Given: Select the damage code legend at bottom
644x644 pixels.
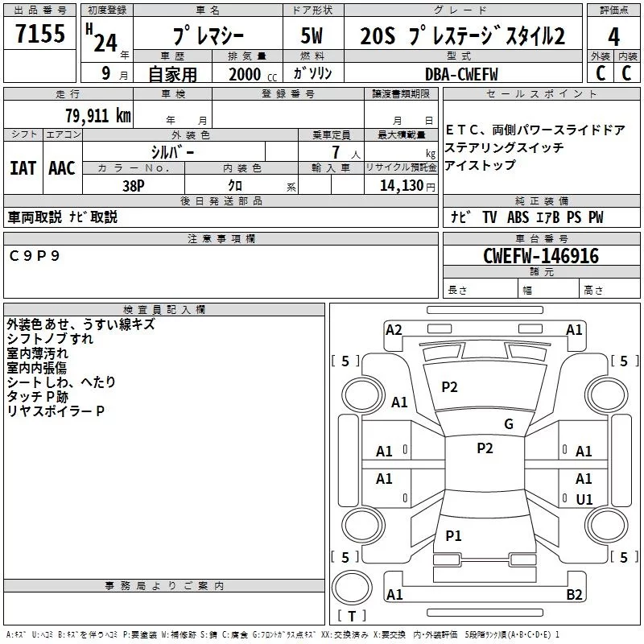Looking at the screenshot, I should click(283, 634).
